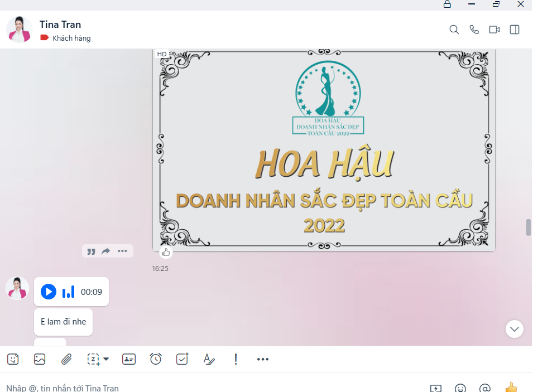Screen dimensions: 538x392
Task: Start a voice call with Tina Tran
Action: point(474,30)
